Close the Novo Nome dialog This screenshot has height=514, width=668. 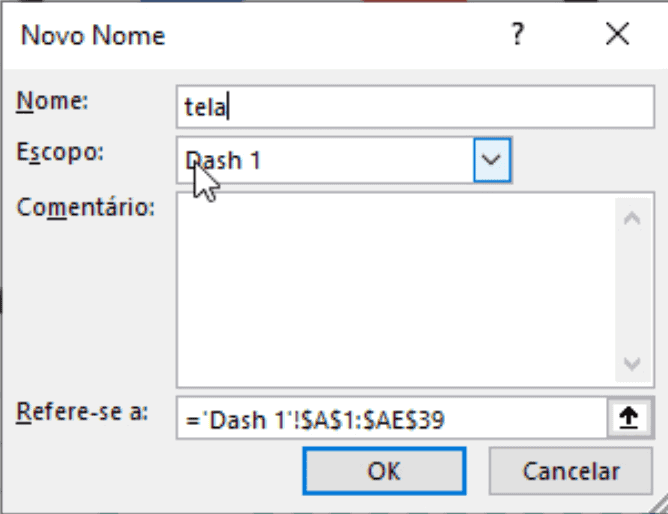(617, 36)
